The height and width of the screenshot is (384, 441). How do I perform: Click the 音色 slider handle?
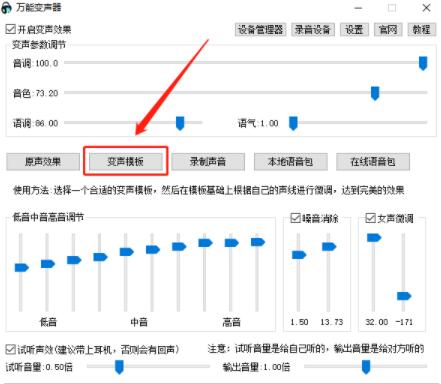(x=375, y=93)
